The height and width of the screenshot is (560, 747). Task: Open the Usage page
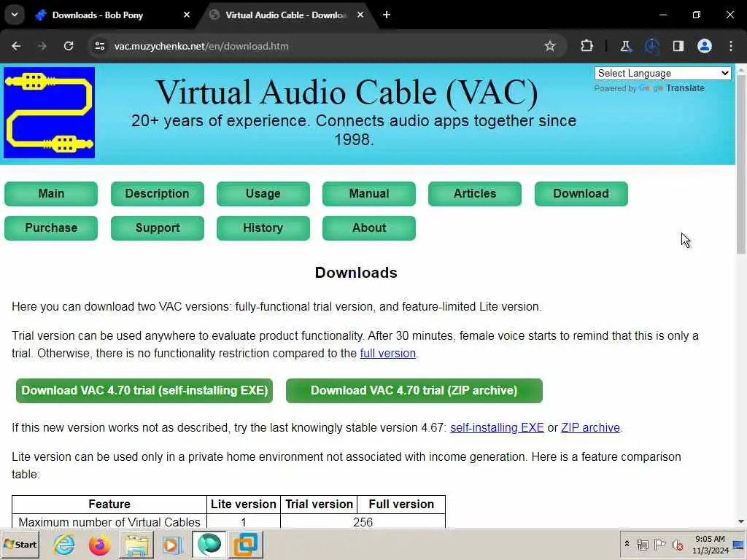[263, 194]
